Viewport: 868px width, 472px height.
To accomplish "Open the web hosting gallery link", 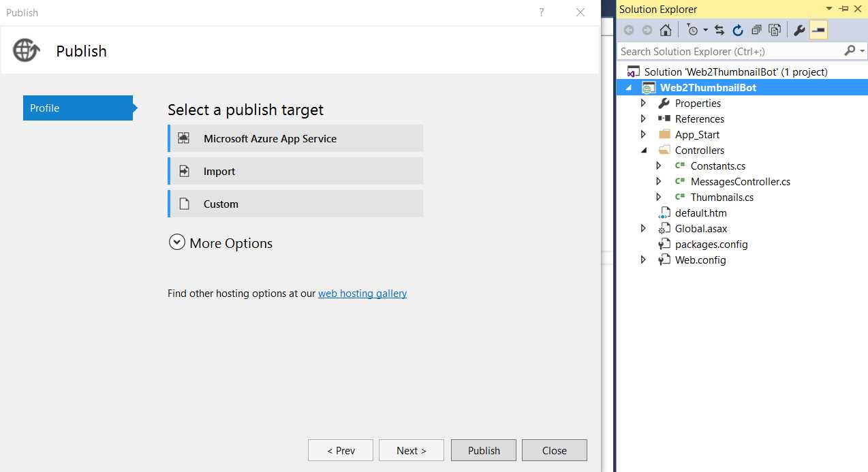I will click(x=362, y=293).
